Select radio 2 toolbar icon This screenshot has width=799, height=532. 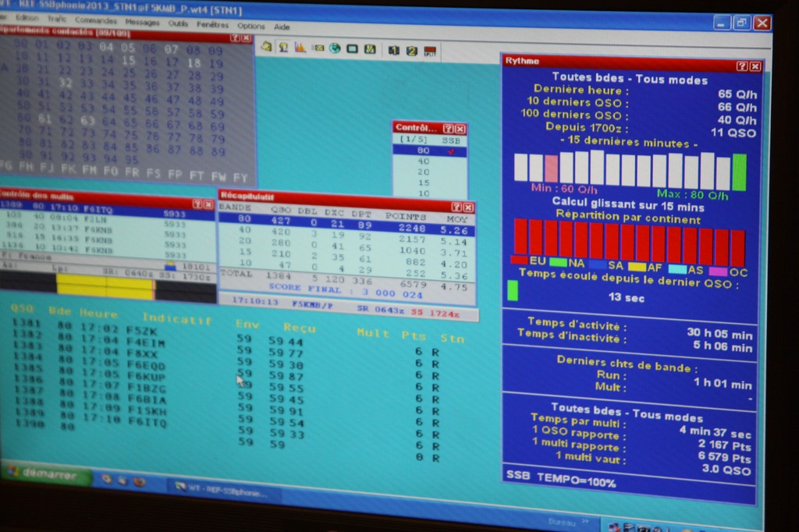(x=411, y=51)
